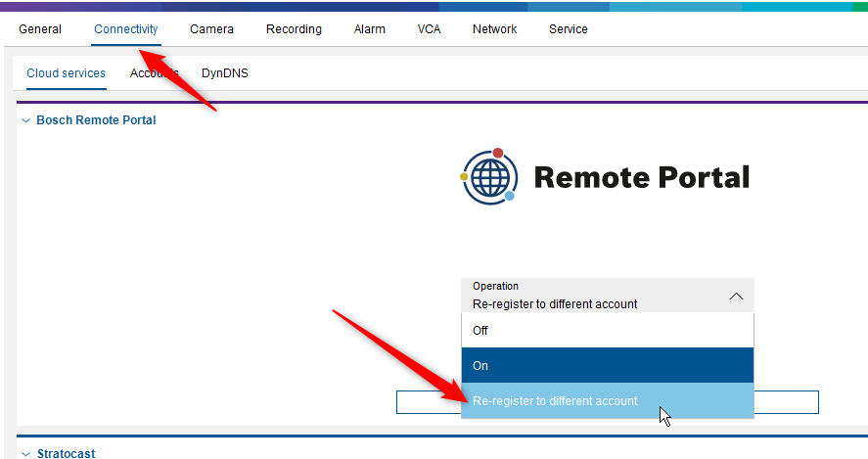
Task: Click the Remote Portal globe logo
Action: tap(489, 176)
